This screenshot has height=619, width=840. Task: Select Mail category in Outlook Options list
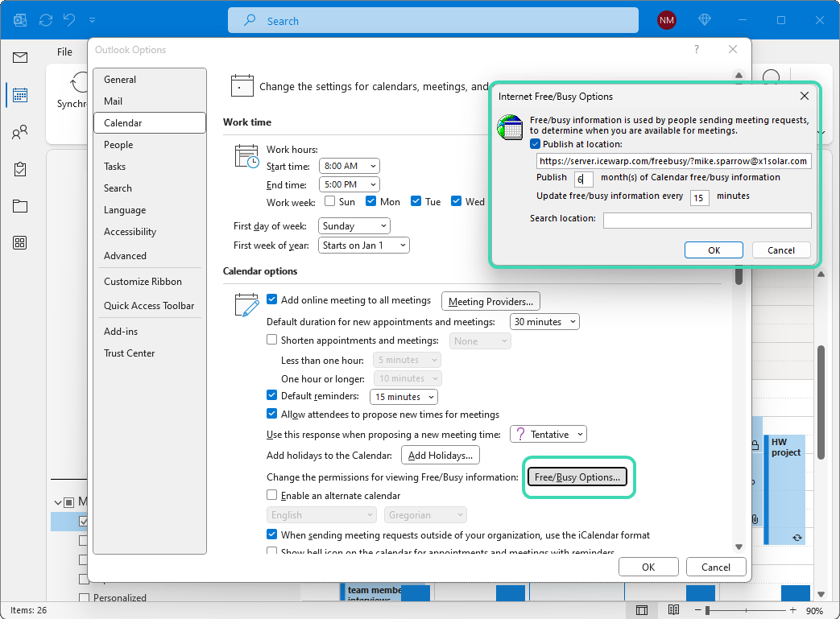pyautogui.click(x=150, y=101)
